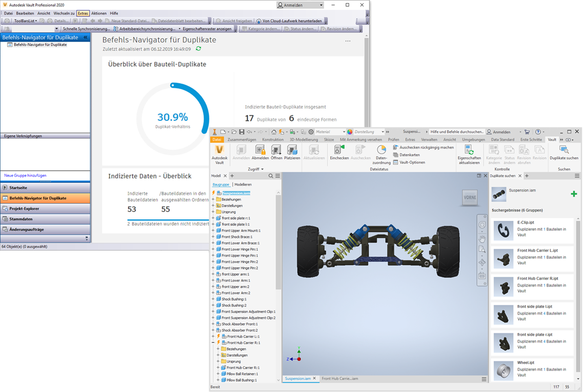Click the save icon in Inventor quick access
This screenshot has width=583, height=392.
click(242, 132)
